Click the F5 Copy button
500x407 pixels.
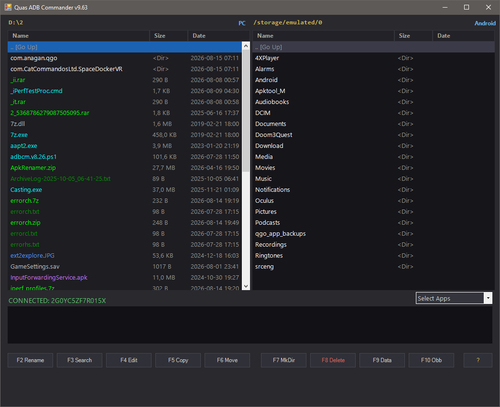pos(178,360)
